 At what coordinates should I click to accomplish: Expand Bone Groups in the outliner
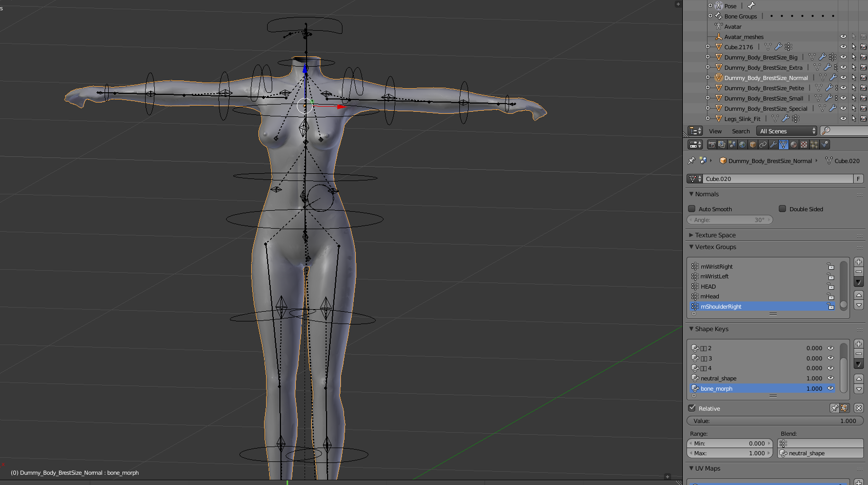(x=710, y=16)
